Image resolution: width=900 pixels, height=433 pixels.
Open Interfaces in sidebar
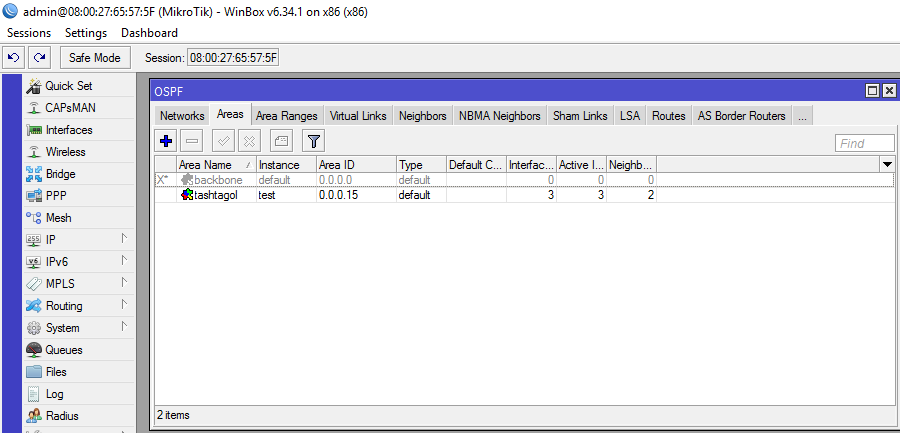pos(69,130)
